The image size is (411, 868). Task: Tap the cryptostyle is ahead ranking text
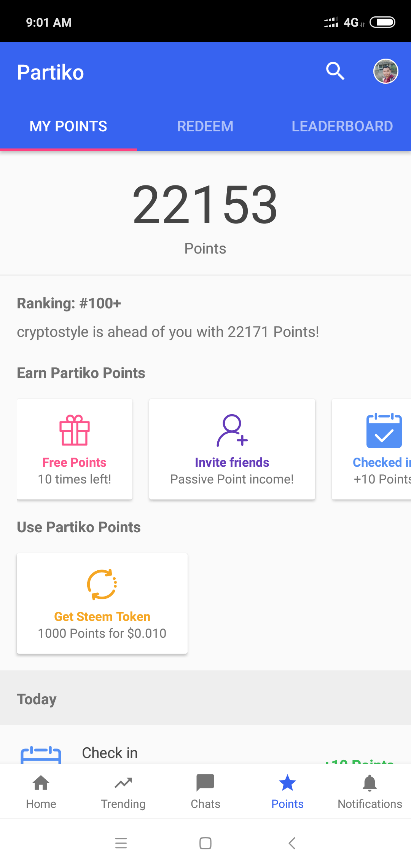click(x=168, y=332)
